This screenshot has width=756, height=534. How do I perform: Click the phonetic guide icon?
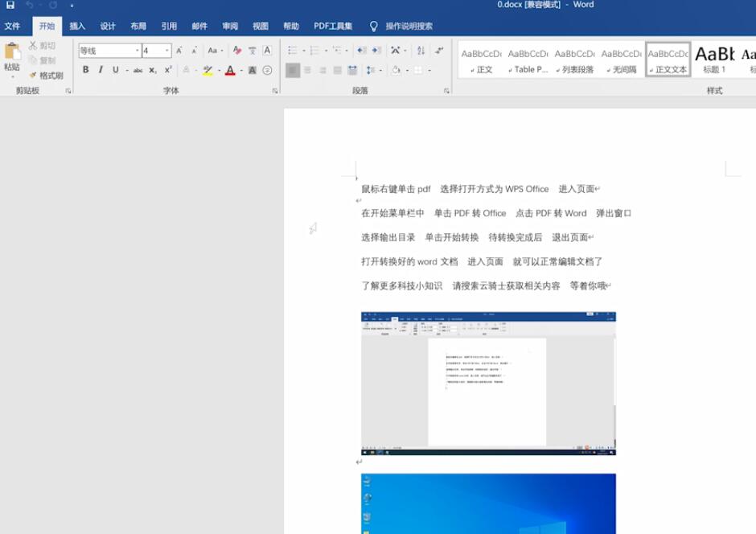pyautogui.click(x=253, y=50)
